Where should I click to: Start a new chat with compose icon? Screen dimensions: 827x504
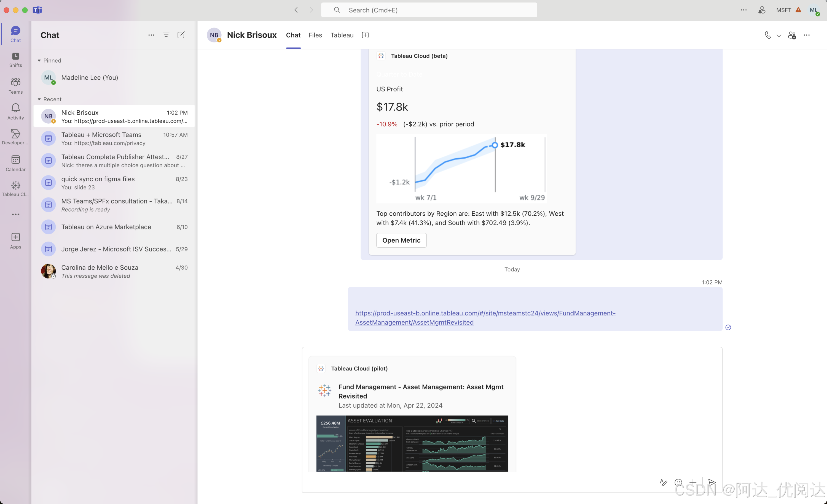[181, 35]
